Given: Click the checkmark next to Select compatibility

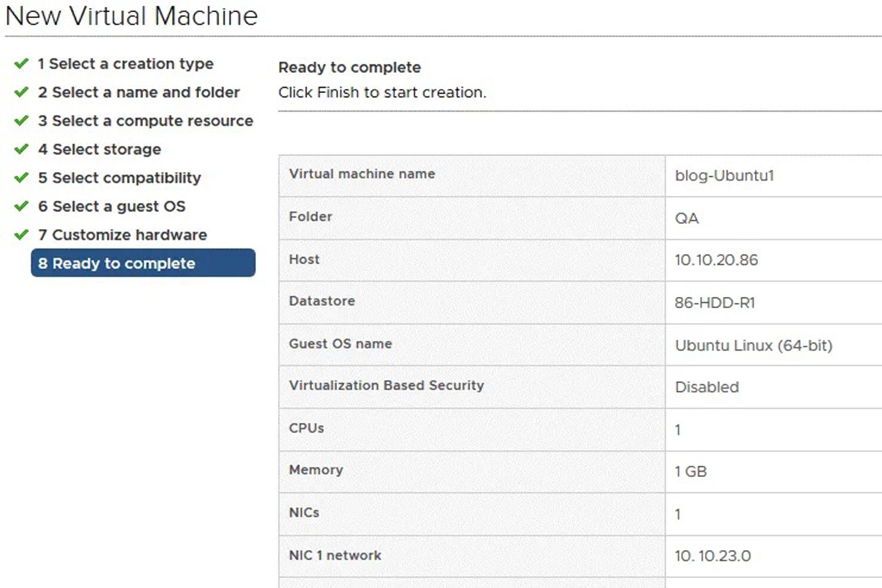Looking at the screenshot, I should [x=21, y=177].
